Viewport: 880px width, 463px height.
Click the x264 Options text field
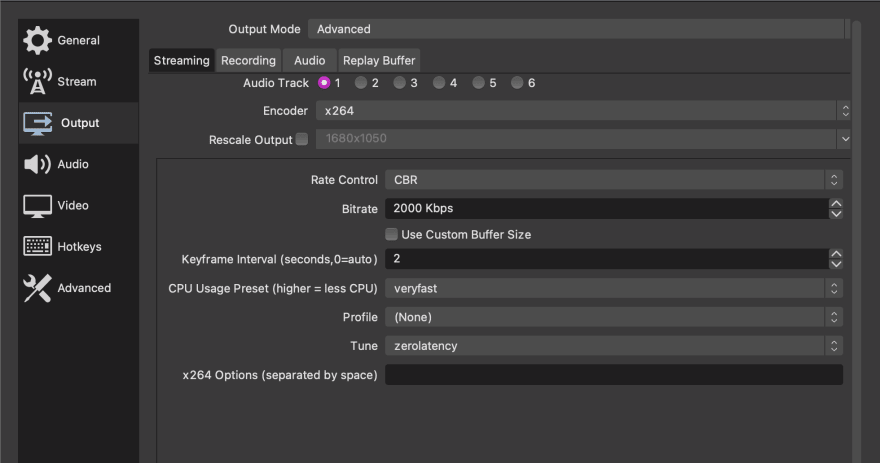(x=614, y=375)
